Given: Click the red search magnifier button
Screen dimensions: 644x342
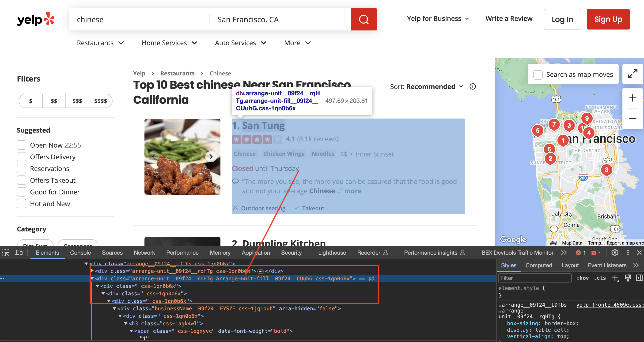Looking at the screenshot, I should coord(364,19).
